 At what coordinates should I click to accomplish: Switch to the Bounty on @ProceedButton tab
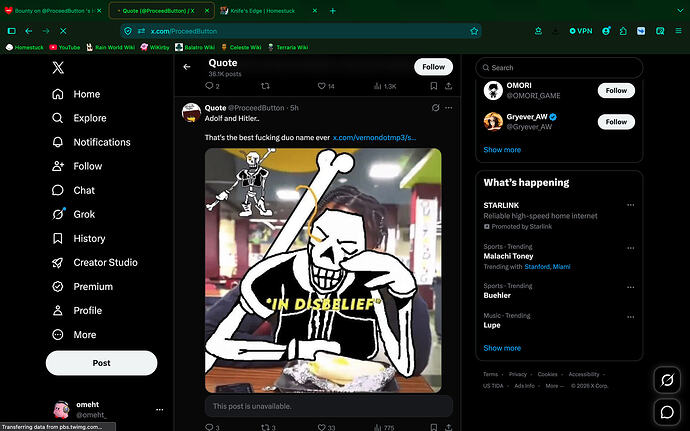click(x=51, y=11)
